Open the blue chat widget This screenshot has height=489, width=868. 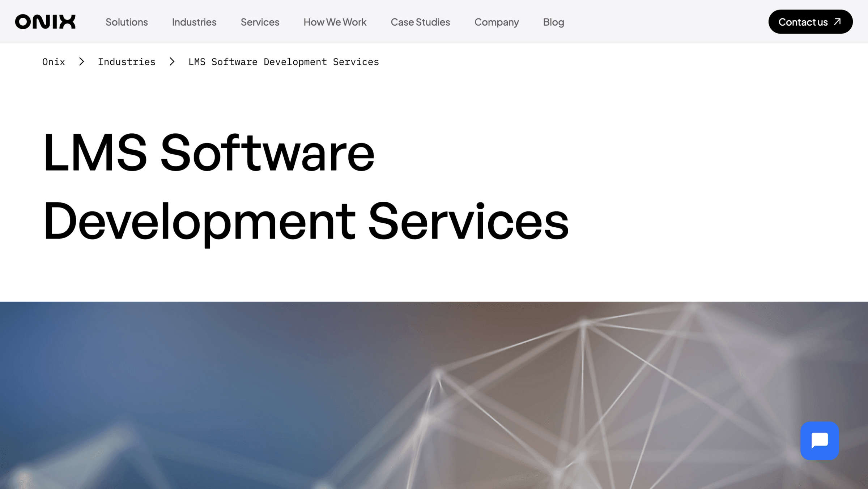coord(820,441)
